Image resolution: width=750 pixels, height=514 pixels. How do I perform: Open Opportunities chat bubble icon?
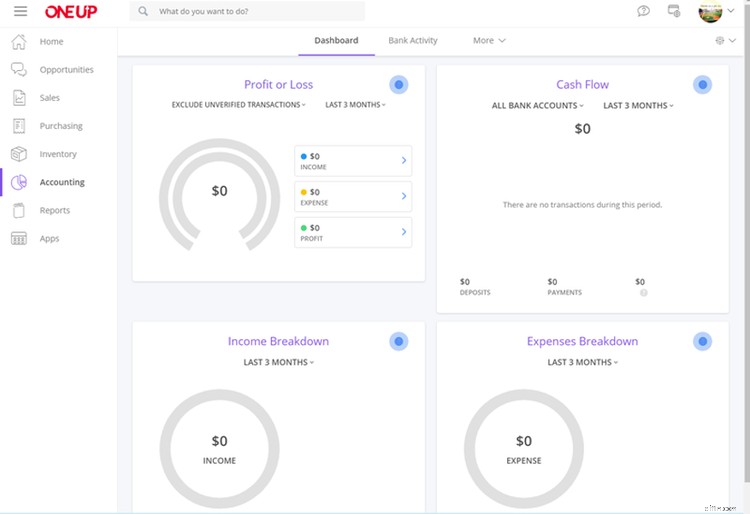pos(18,70)
